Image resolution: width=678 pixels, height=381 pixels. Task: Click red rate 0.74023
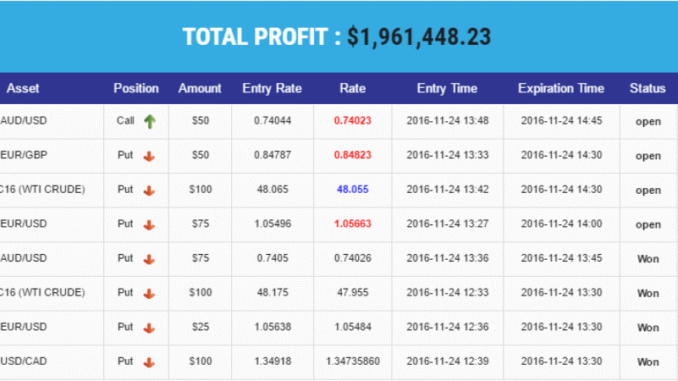tap(353, 121)
